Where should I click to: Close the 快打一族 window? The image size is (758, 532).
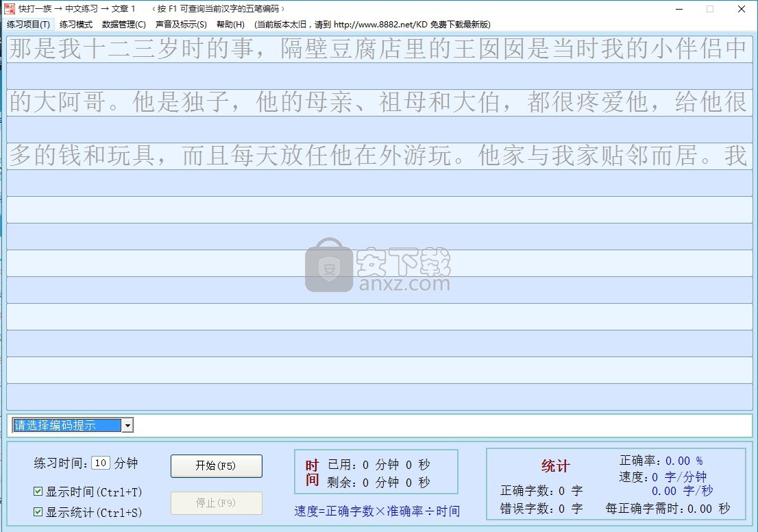point(741,9)
